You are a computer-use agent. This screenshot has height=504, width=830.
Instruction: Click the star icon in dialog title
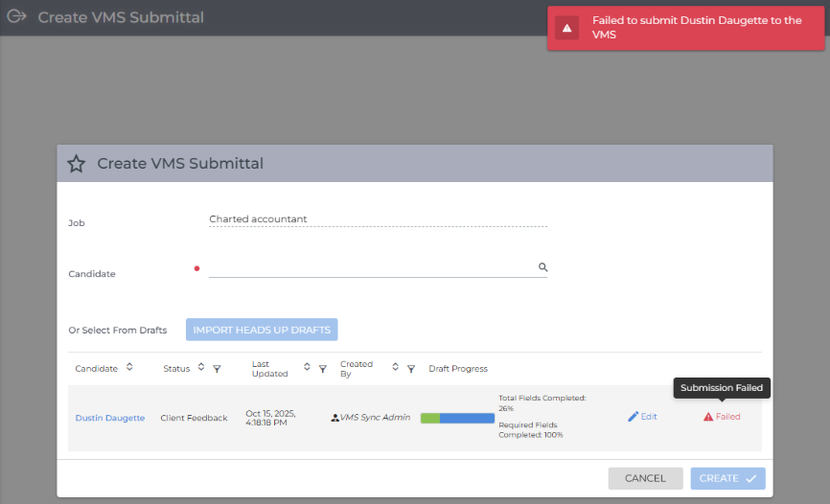77,164
